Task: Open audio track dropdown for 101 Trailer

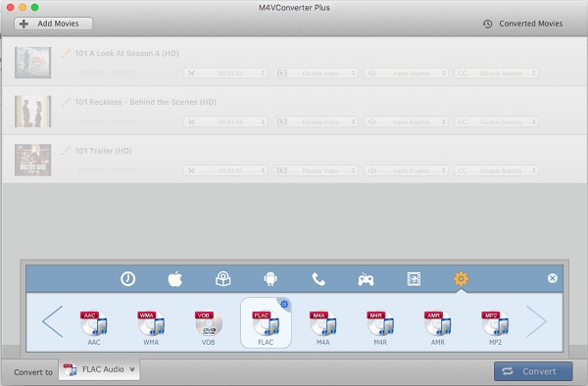Action: pyautogui.click(x=406, y=170)
